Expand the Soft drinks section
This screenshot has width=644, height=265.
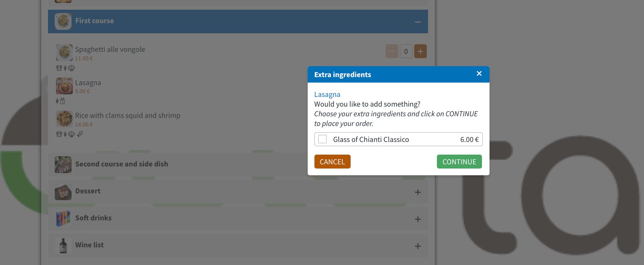[418, 219]
